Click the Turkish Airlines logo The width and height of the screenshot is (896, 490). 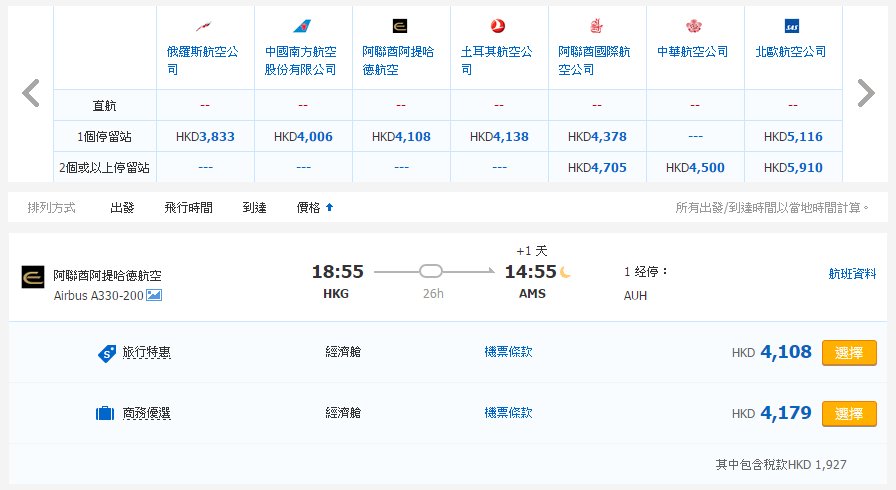tap(498, 26)
